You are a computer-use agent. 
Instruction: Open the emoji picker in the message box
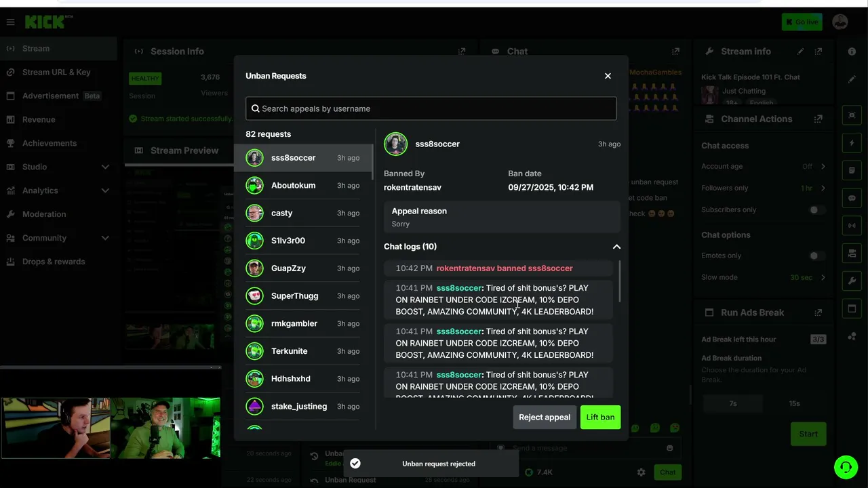670,448
